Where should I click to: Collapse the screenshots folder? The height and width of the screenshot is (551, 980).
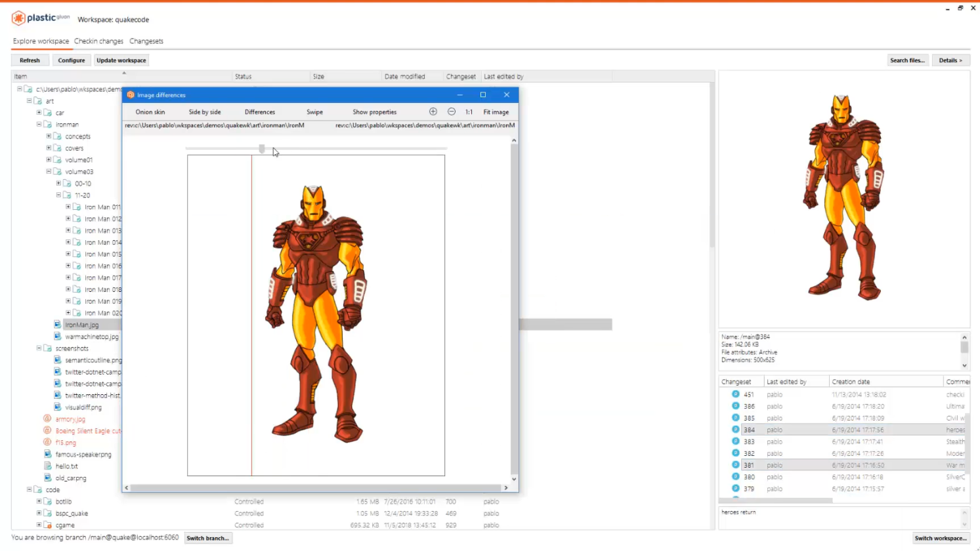[39, 348]
